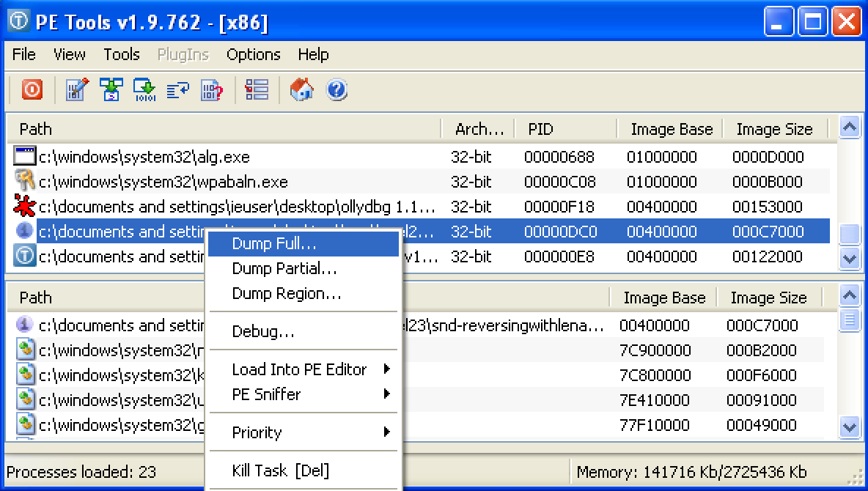Click module Image Size 000B2000

coord(761,350)
